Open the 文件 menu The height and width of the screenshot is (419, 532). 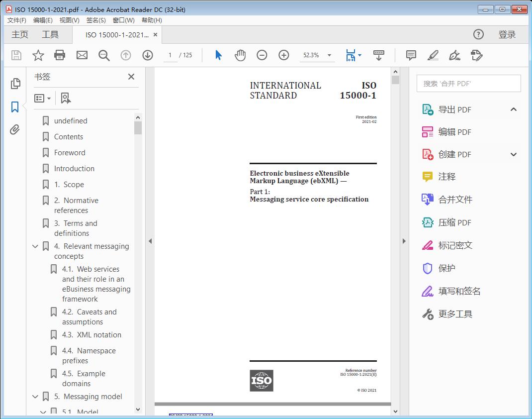click(16, 20)
